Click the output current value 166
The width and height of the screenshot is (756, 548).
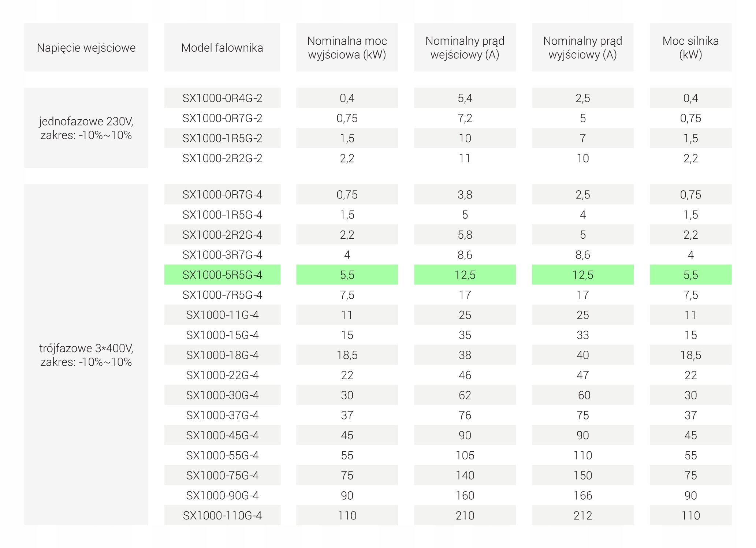click(582, 495)
